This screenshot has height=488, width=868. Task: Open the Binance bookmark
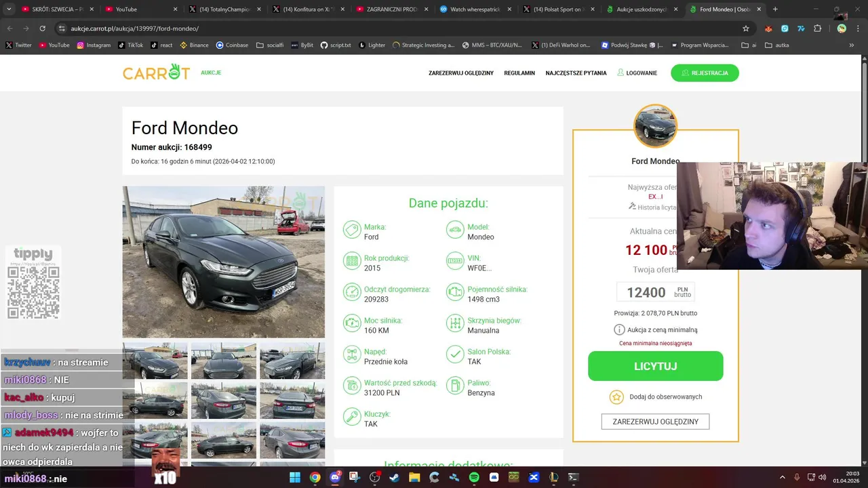(x=194, y=45)
